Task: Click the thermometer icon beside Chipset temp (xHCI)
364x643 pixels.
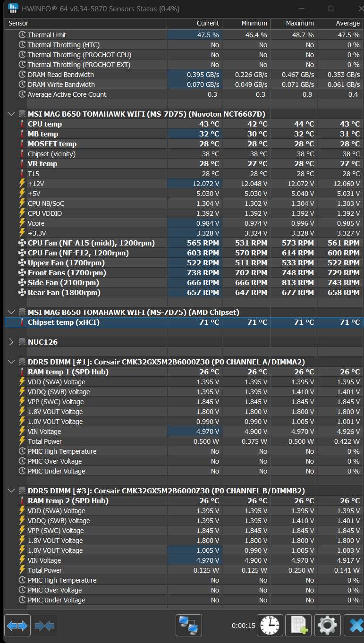Action: [x=22, y=322]
